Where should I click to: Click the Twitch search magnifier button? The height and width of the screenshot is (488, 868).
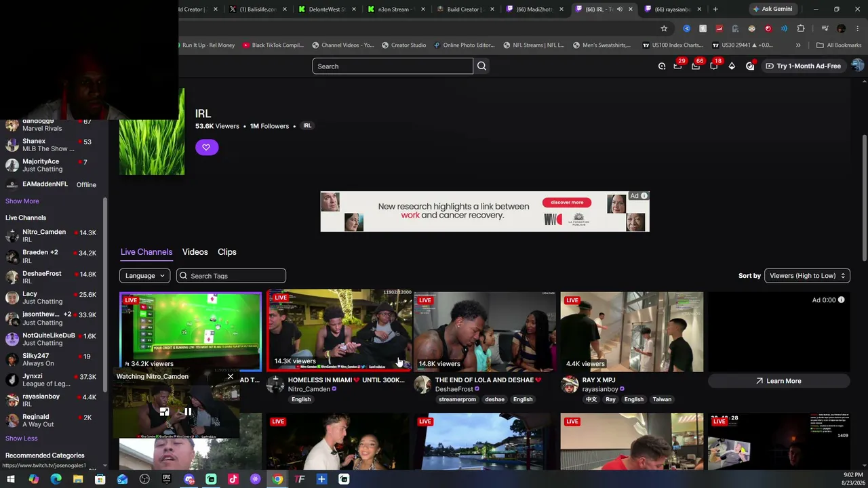481,66
